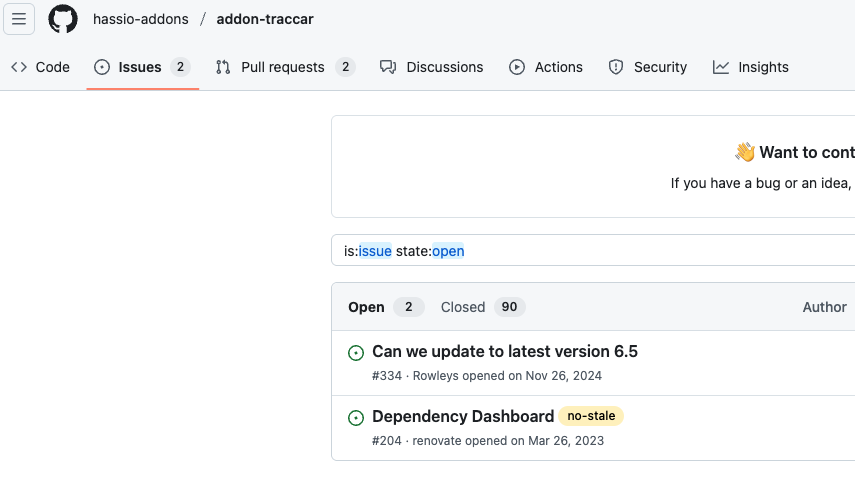Screen dimensions: 855x489
Task: Switch to the Code tab
Action: pyautogui.click(x=40, y=67)
